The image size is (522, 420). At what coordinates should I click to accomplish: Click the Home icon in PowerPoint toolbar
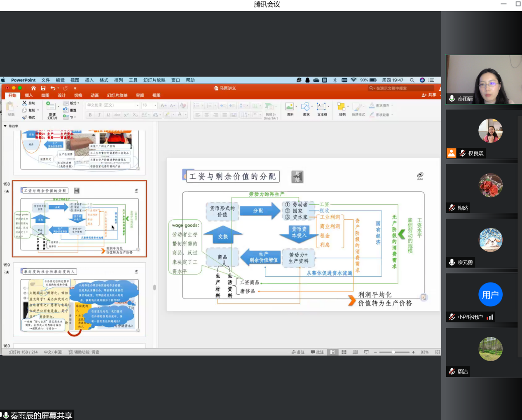point(33,88)
